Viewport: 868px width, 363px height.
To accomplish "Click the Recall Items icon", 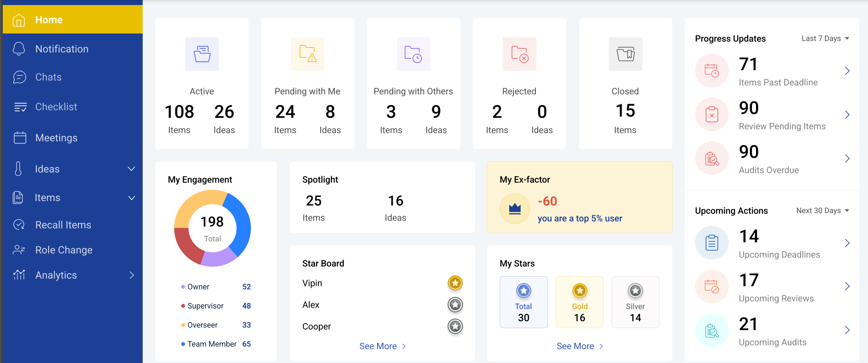I will (x=19, y=224).
